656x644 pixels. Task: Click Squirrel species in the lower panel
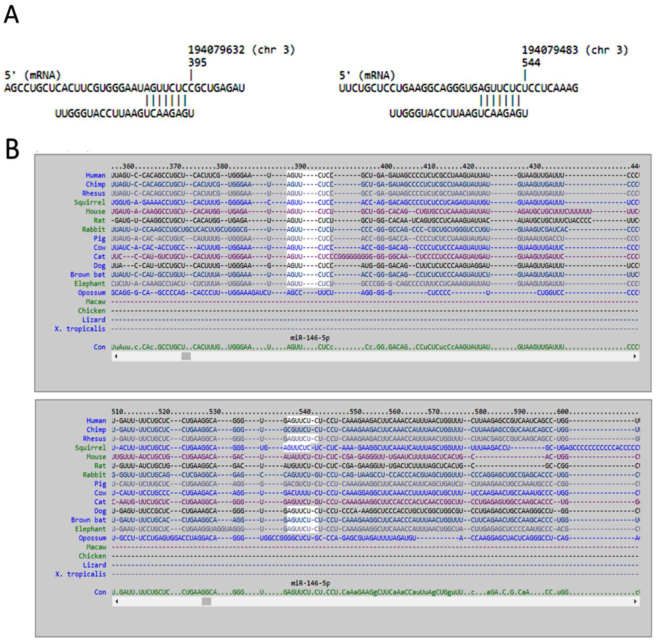click(90, 447)
